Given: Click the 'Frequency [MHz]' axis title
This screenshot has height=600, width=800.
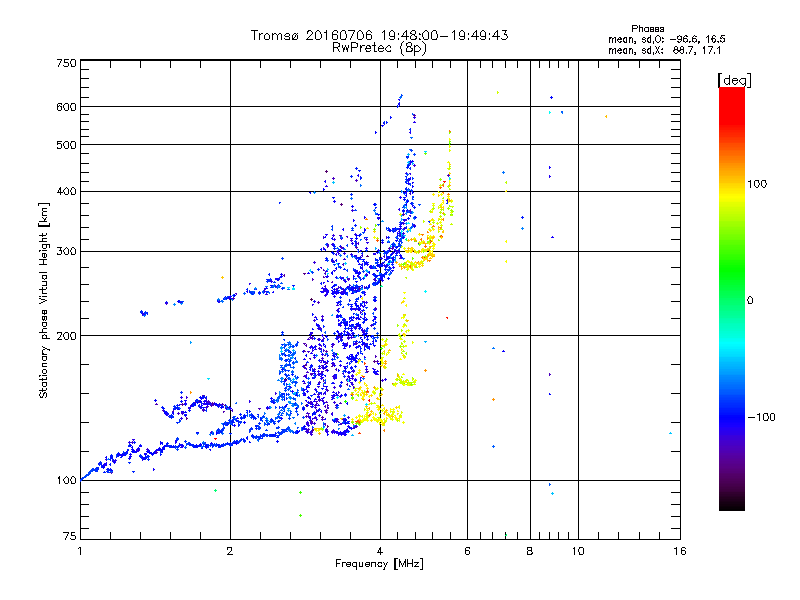Looking at the screenshot, I should (x=379, y=564).
